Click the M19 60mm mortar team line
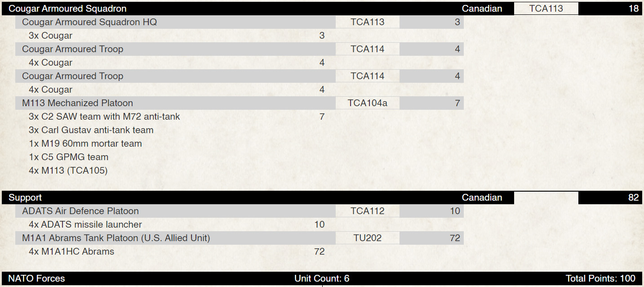 [85, 143]
